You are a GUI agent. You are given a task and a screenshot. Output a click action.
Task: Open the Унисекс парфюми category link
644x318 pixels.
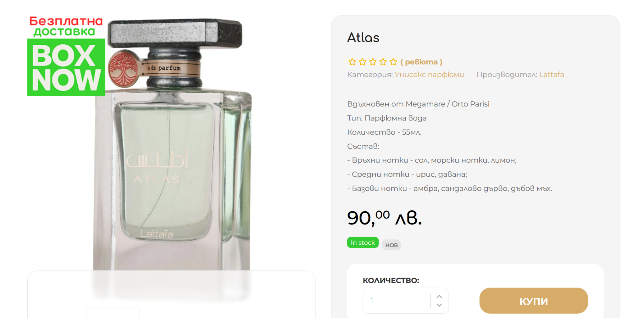tap(429, 75)
